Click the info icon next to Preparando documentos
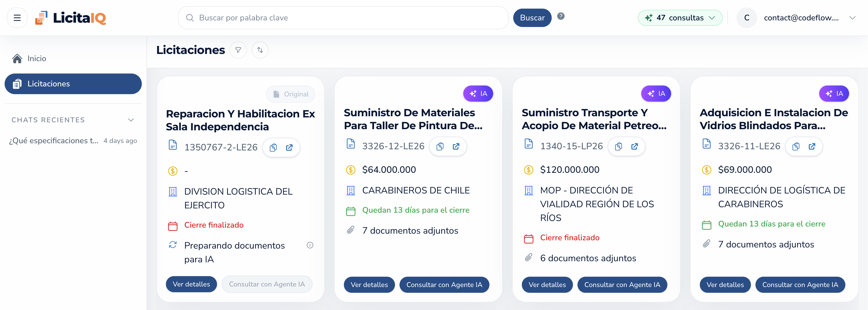Image resolution: width=868 pixels, height=310 pixels. pos(310,245)
